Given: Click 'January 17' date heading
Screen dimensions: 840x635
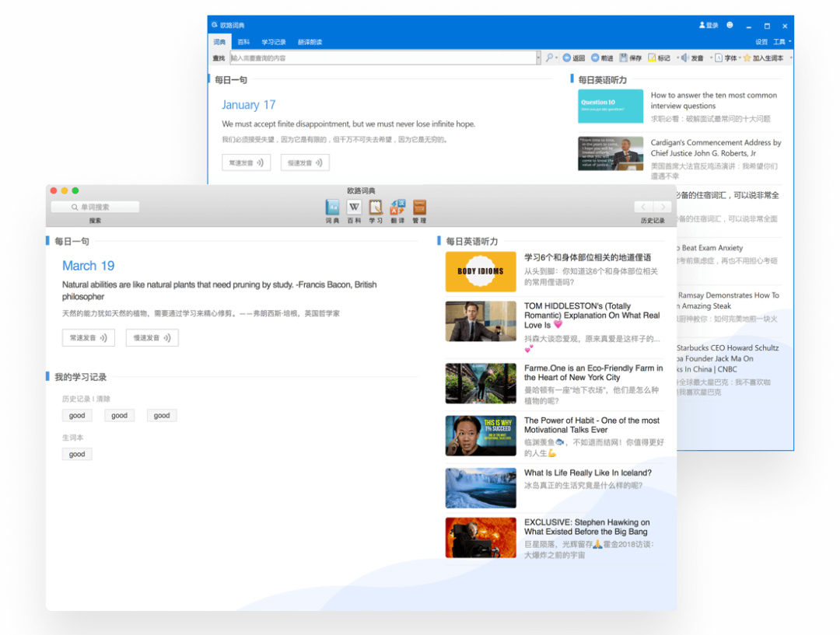Looking at the screenshot, I should [x=249, y=105].
